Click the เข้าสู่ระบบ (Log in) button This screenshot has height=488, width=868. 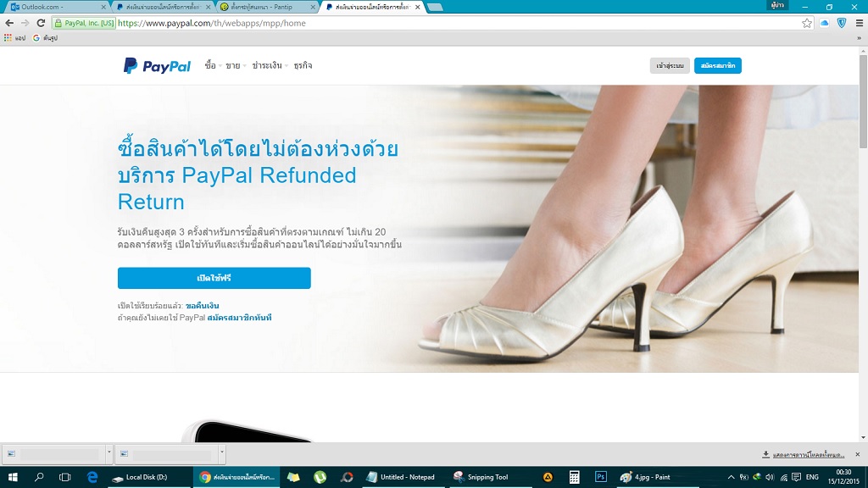tap(670, 65)
